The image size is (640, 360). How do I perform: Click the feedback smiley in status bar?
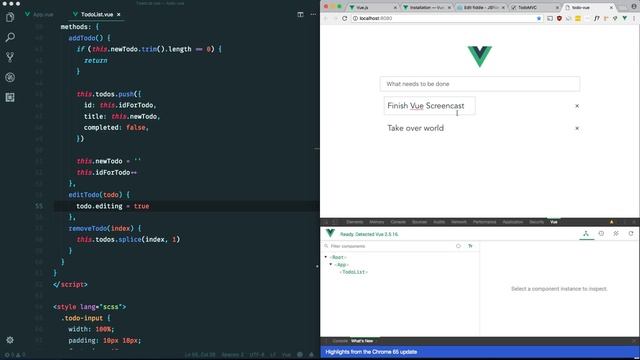pos(300,355)
